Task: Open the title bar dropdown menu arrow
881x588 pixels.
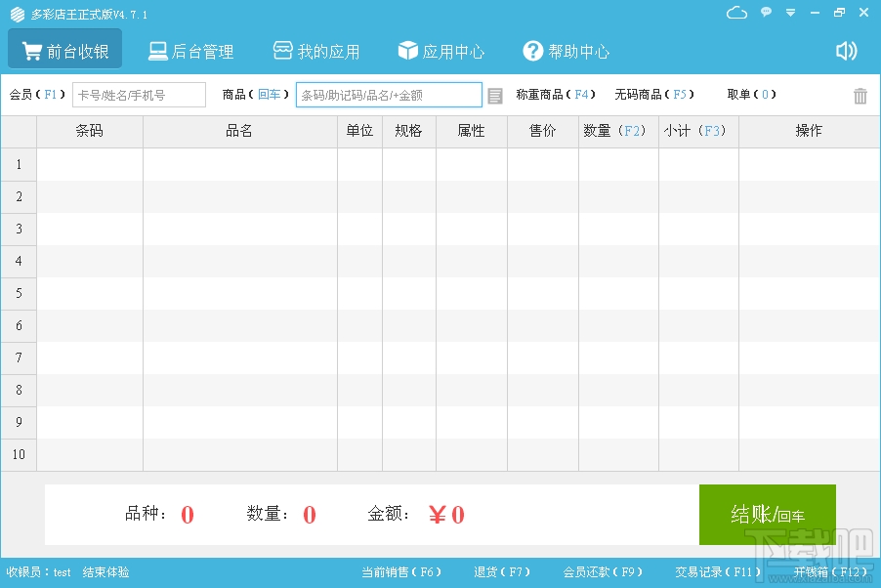Action: (x=790, y=13)
